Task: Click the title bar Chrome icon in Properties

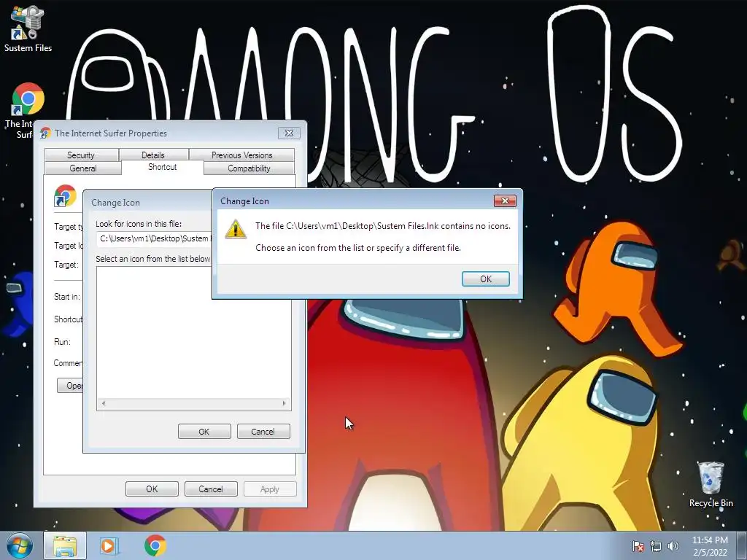Action: tap(46, 133)
